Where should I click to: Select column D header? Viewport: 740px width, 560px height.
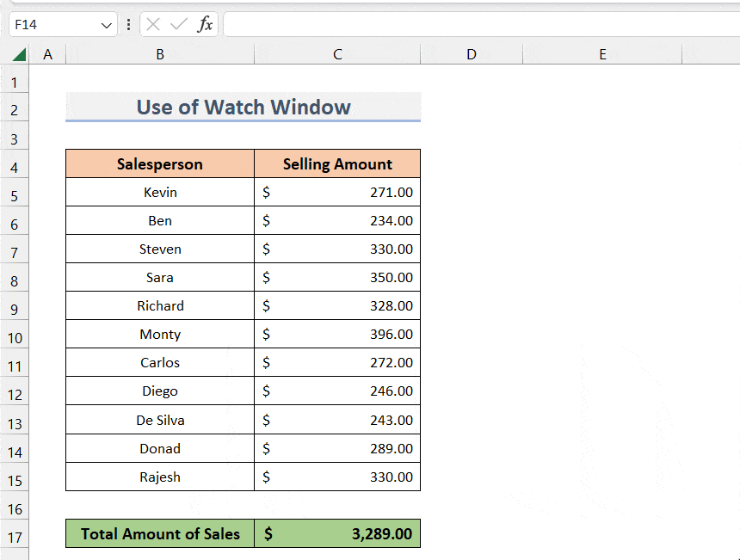tap(472, 54)
